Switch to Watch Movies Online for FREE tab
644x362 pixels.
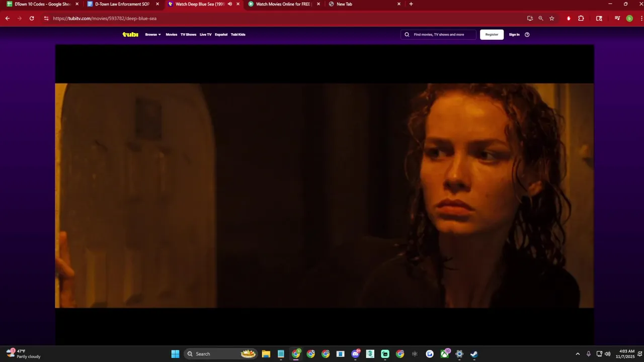pos(284,4)
